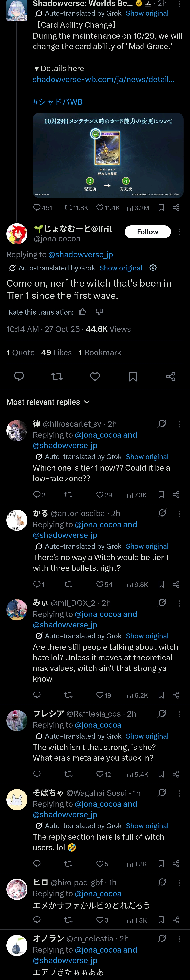
Task: Like the reply from @antonioseiba
Action: click(x=100, y=584)
